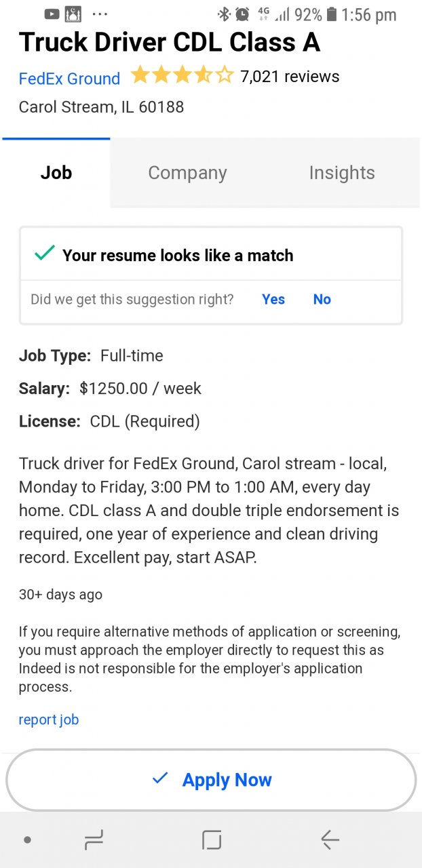Answer No to the resume suggestion
This screenshot has width=422, height=868.
[322, 299]
